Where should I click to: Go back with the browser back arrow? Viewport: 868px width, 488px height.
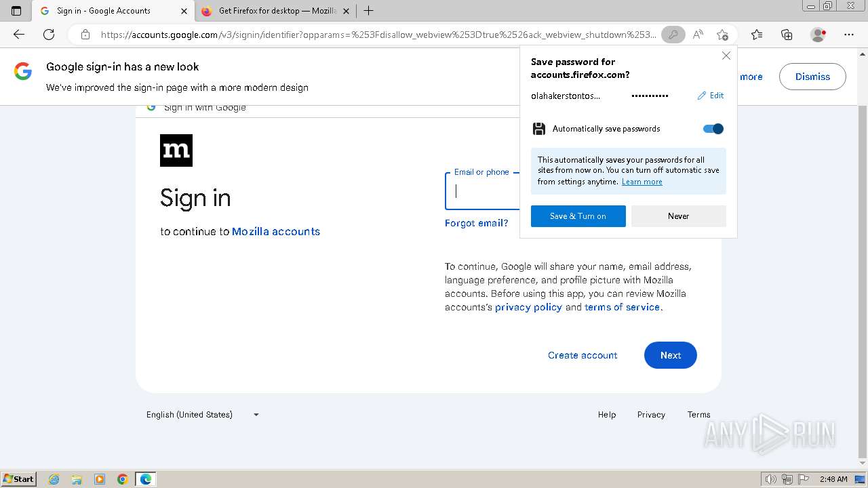coord(19,35)
